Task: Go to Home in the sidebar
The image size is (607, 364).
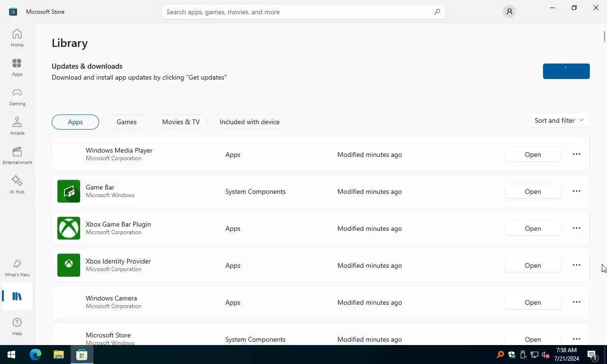Action: pyautogui.click(x=17, y=38)
